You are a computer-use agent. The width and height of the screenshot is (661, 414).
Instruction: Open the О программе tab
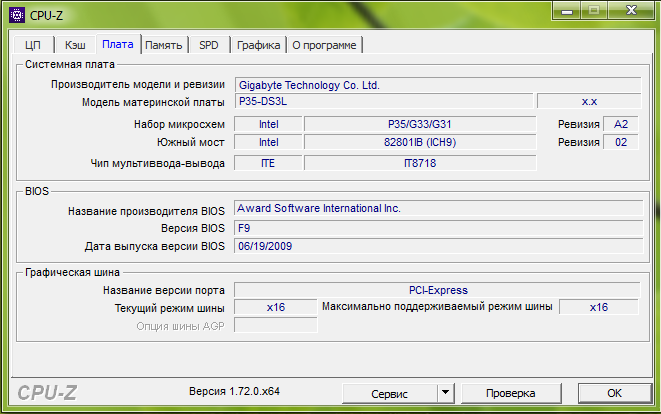pyautogui.click(x=324, y=45)
